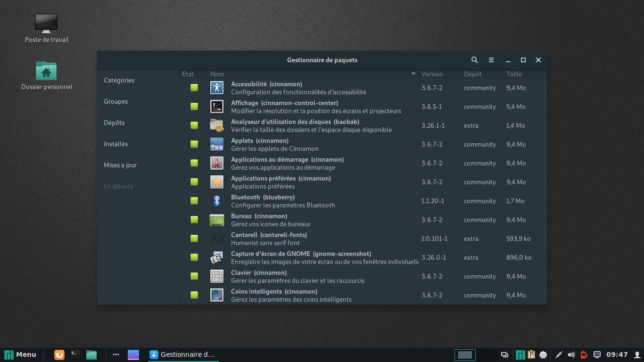Sort packages by Dépôt column

[482, 74]
